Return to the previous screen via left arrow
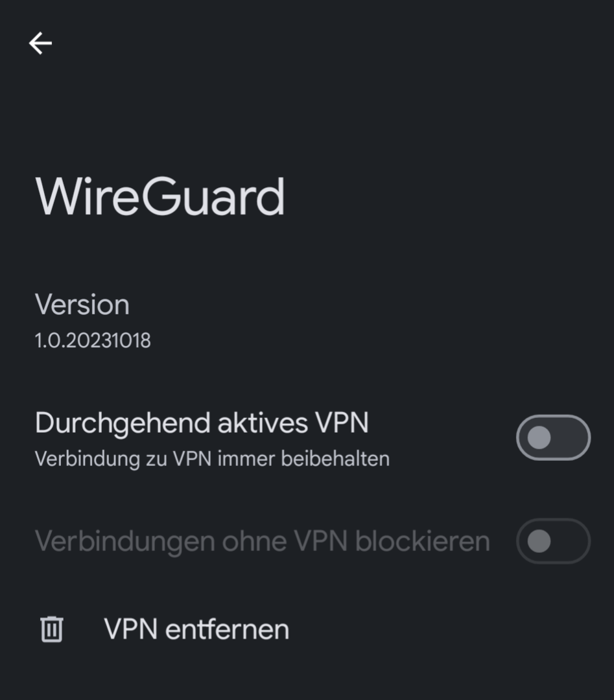 [x=40, y=43]
